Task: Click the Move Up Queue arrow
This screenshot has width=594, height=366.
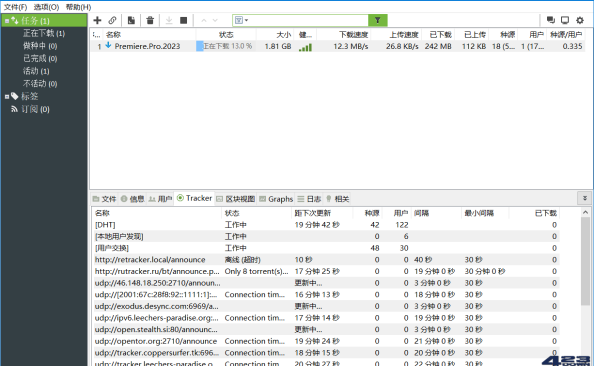Action: coord(204,20)
